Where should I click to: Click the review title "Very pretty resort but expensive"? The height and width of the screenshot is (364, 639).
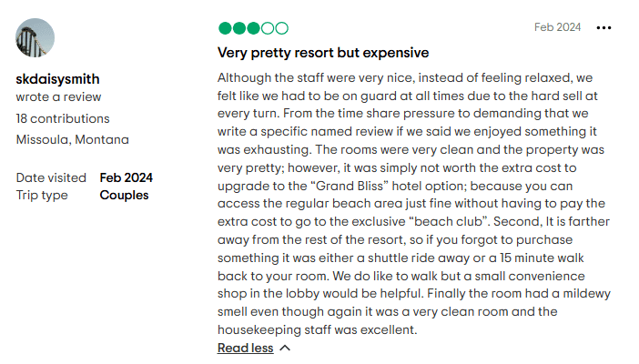coord(323,53)
